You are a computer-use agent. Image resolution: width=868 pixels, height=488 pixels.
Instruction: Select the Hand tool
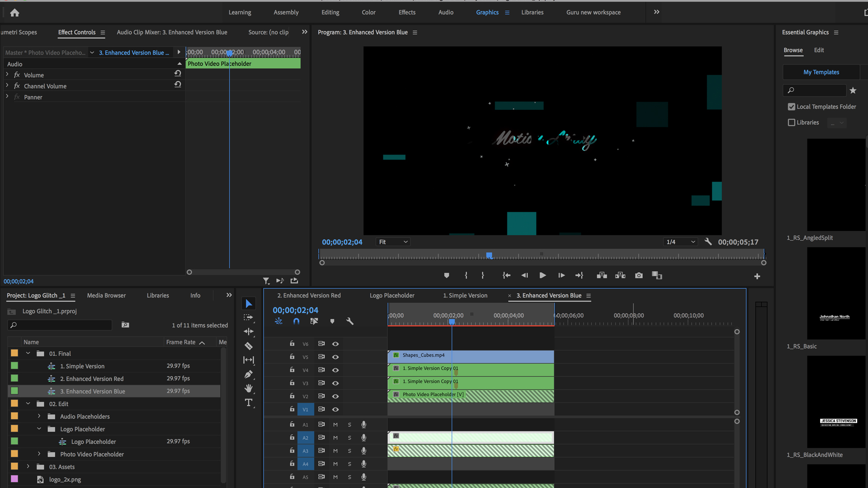(248, 388)
